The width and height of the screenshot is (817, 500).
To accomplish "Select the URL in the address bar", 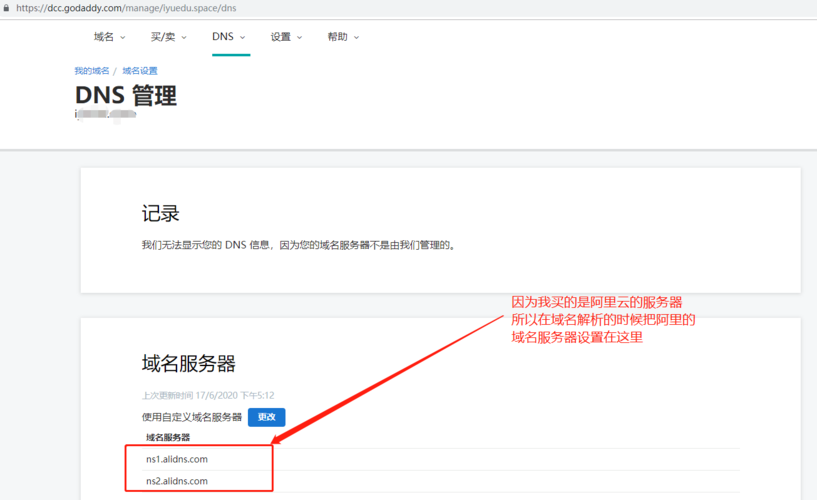I will pyautogui.click(x=126, y=8).
